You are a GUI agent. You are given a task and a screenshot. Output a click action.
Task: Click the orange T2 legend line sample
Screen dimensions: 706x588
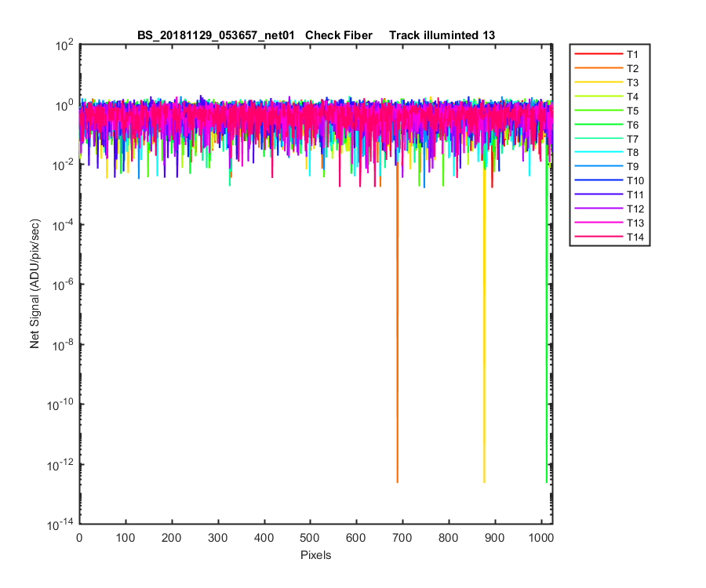tap(599, 68)
